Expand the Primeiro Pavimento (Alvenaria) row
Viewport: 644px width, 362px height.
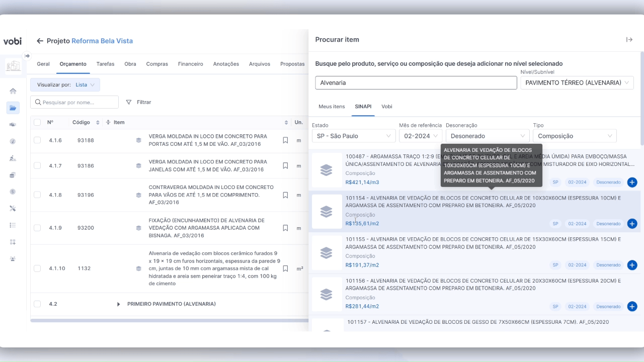coord(119,304)
